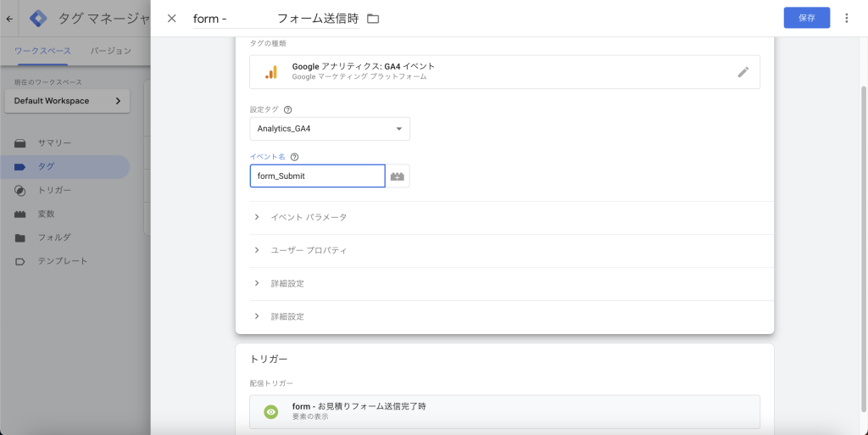Click the help icon next to イベント名
The height and width of the screenshot is (435, 868).
[x=294, y=157]
